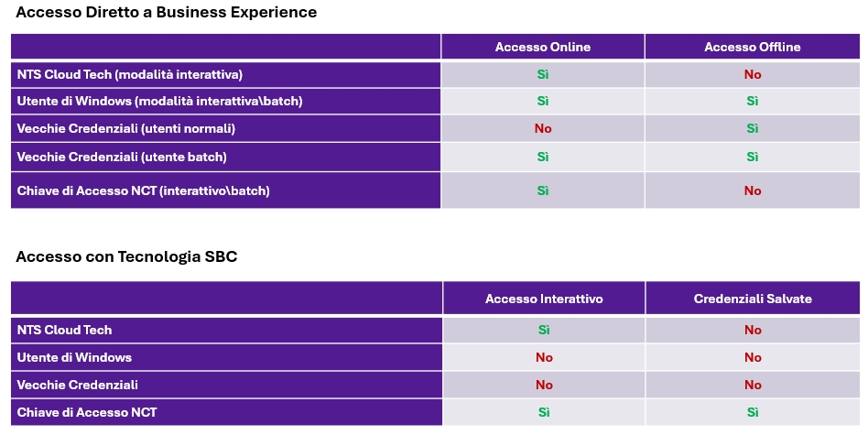
Task: Click the "Accesso Diretto a Business Experience" heading
Action: point(167,13)
